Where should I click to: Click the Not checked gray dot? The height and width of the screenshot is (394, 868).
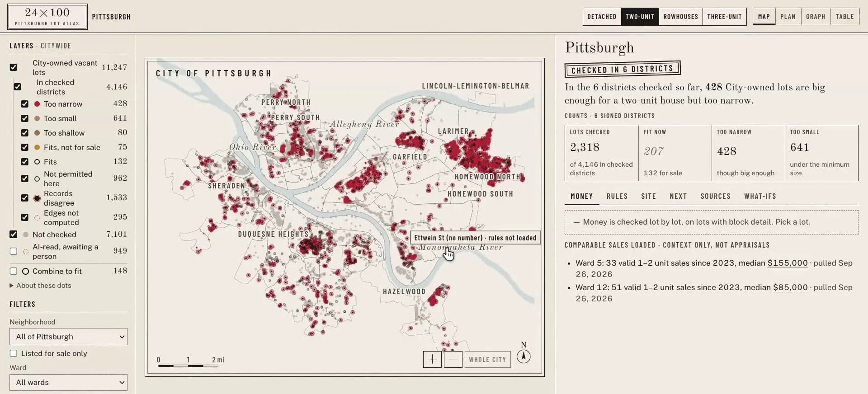26,235
